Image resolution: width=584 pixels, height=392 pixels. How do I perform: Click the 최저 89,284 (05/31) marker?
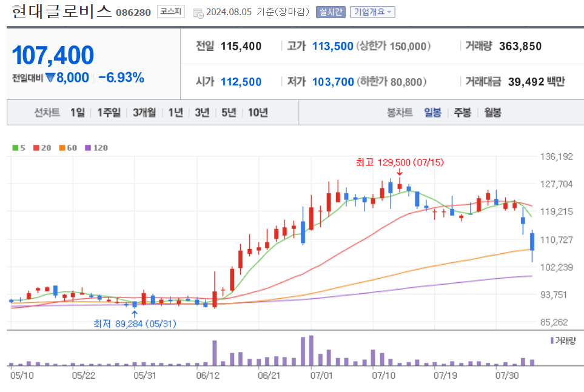(135, 324)
